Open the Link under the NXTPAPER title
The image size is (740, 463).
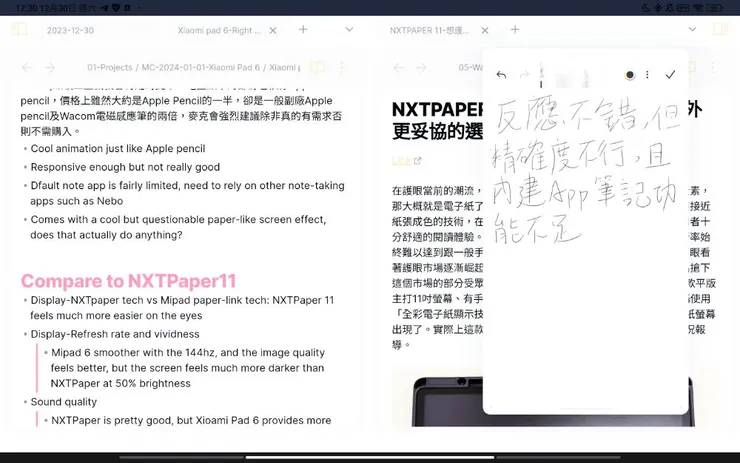coord(406,160)
